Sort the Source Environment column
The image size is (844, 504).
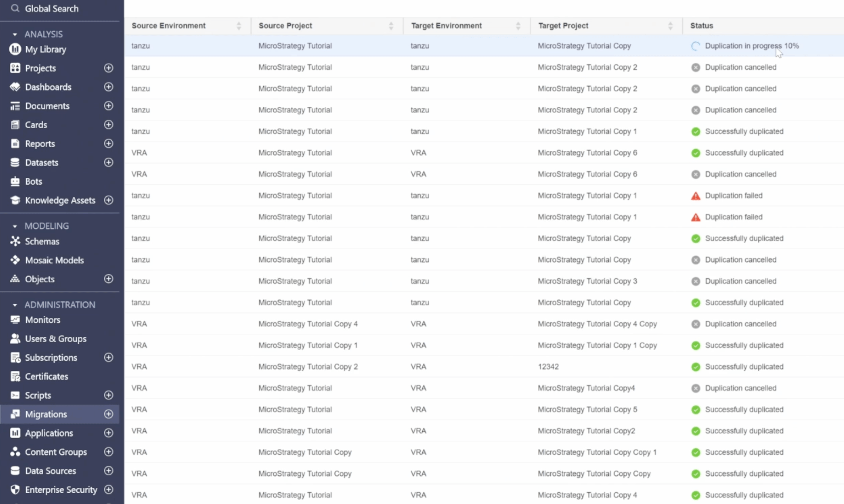239,26
